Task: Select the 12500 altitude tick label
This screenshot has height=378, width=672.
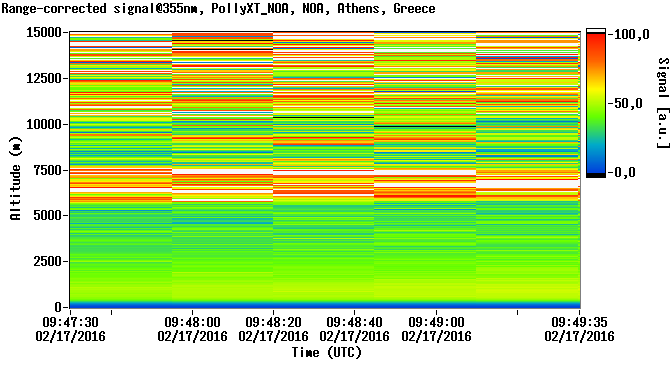Action: [x=44, y=78]
